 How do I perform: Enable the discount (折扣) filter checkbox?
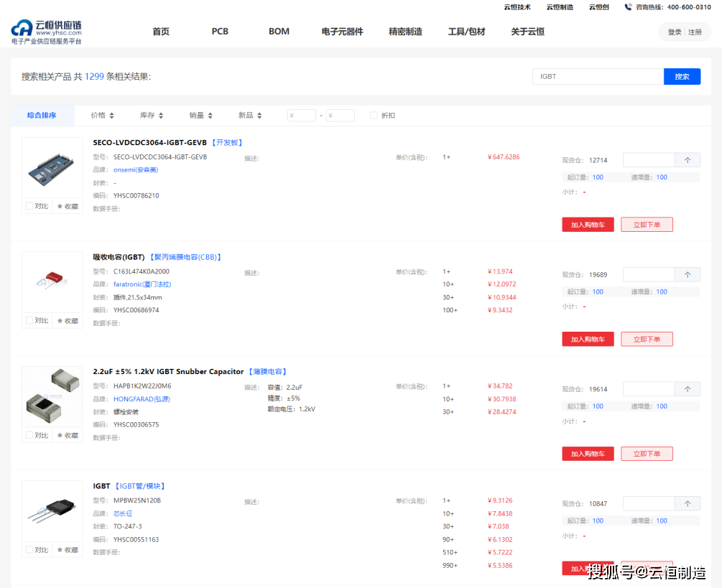(374, 116)
